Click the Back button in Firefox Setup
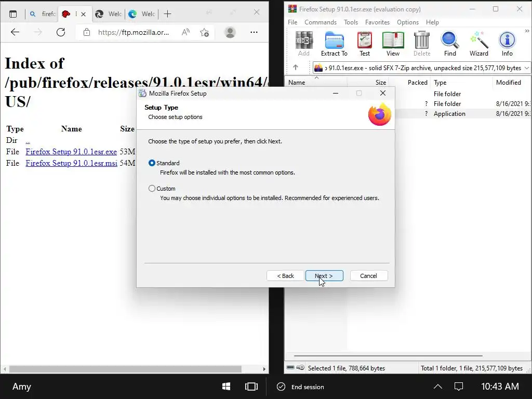Image resolution: width=532 pixels, height=399 pixels. coord(285,276)
